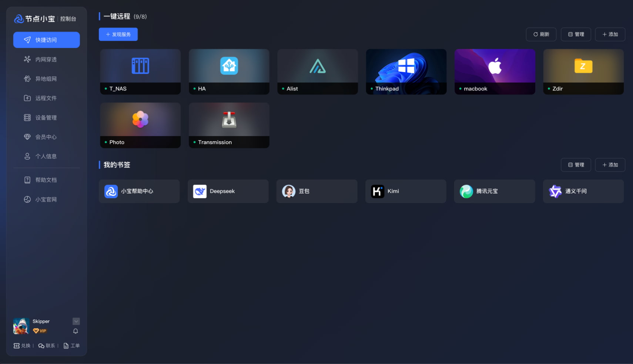Click the 兑换 redeem link
Image resolution: width=633 pixels, height=364 pixels.
22,346
